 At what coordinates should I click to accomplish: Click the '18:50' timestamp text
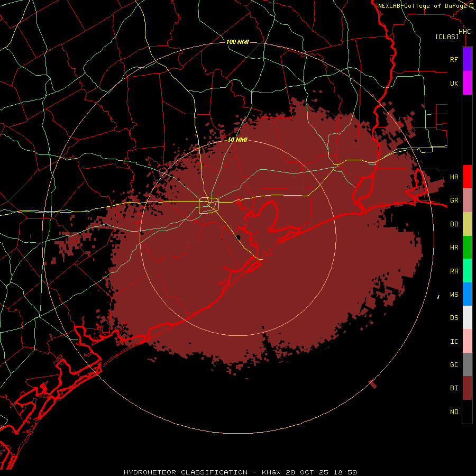(x=345, y=472)
